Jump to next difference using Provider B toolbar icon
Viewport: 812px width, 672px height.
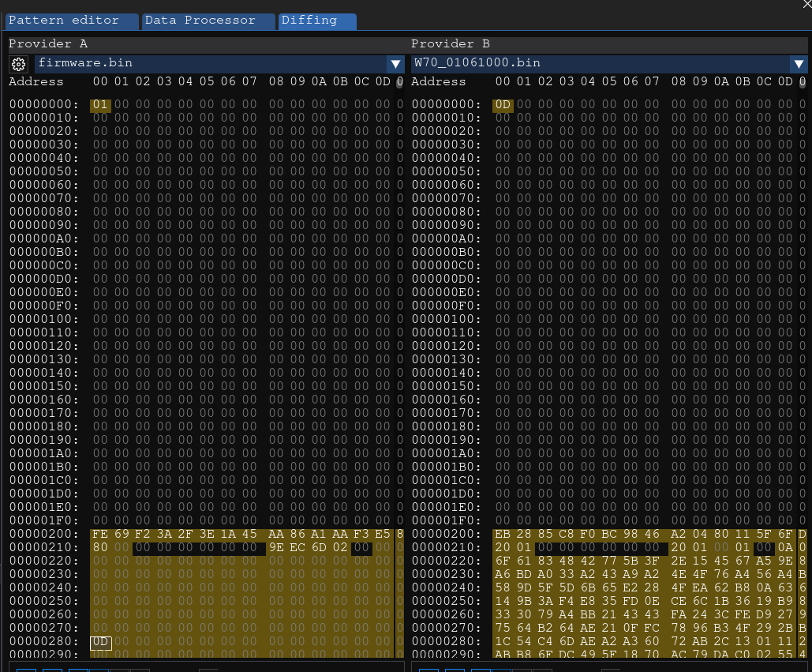[x=480, y=669]
